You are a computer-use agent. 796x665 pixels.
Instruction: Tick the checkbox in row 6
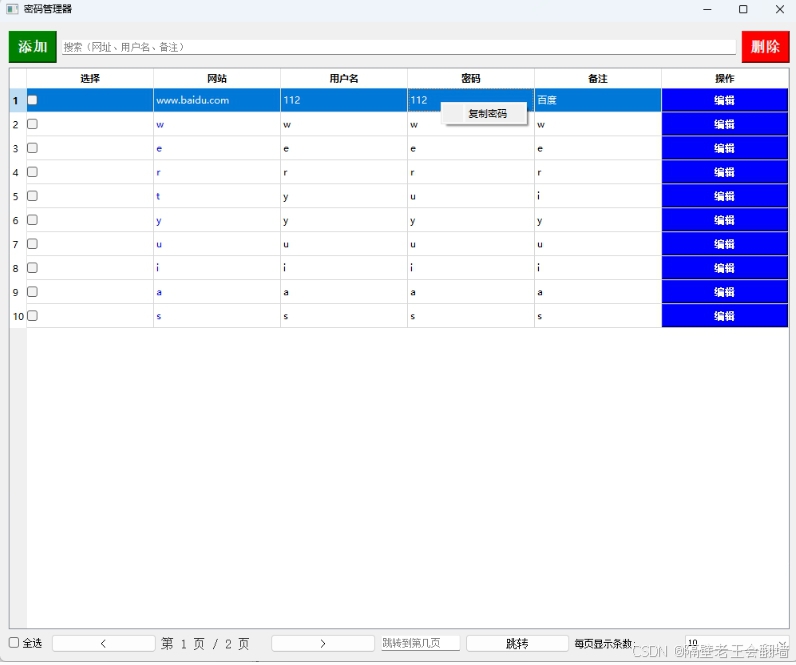pyautogui.click(x=32, y=220)
